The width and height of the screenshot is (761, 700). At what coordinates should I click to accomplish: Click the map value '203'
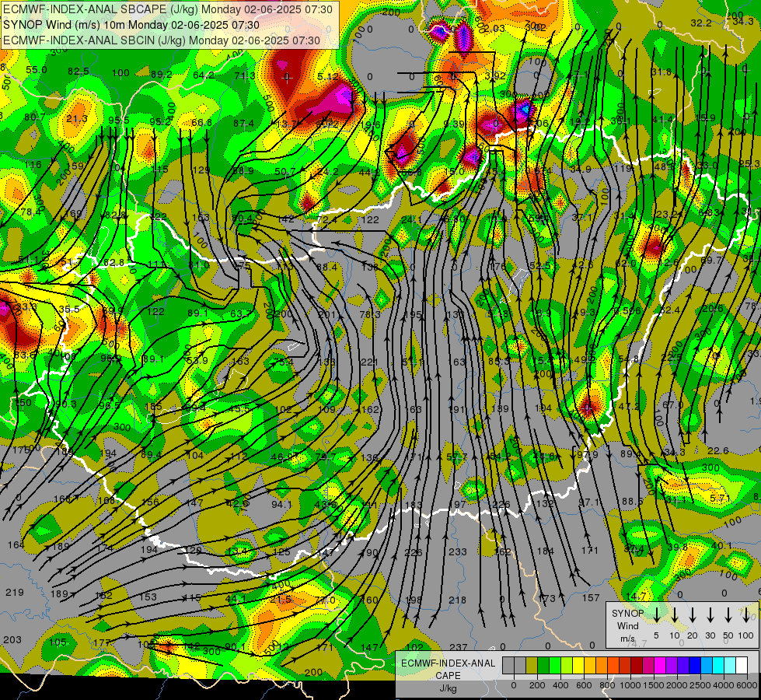[12, 640]
